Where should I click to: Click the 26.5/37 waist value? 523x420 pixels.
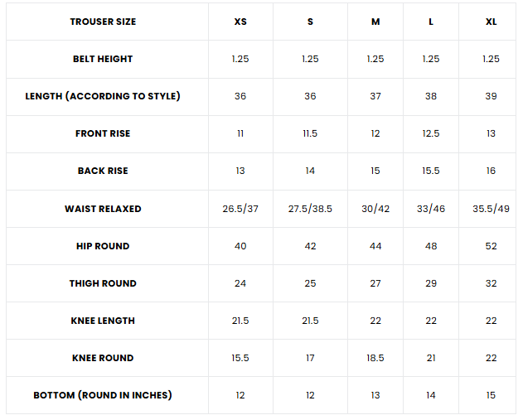240,209
